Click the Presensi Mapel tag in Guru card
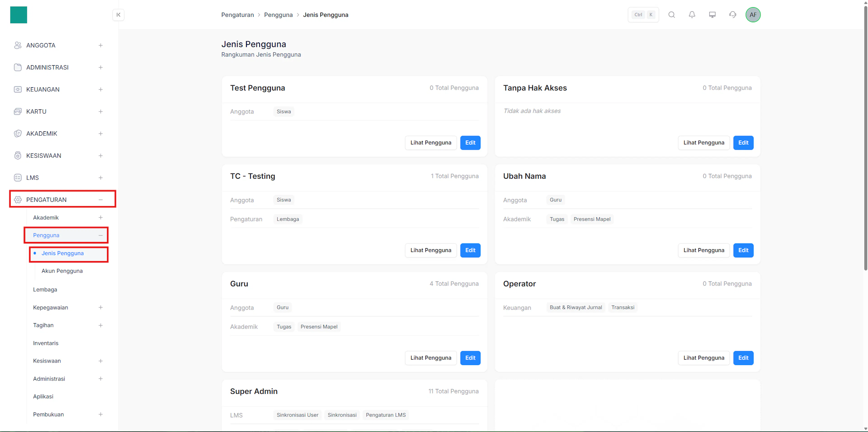 (x=319, y=327)
